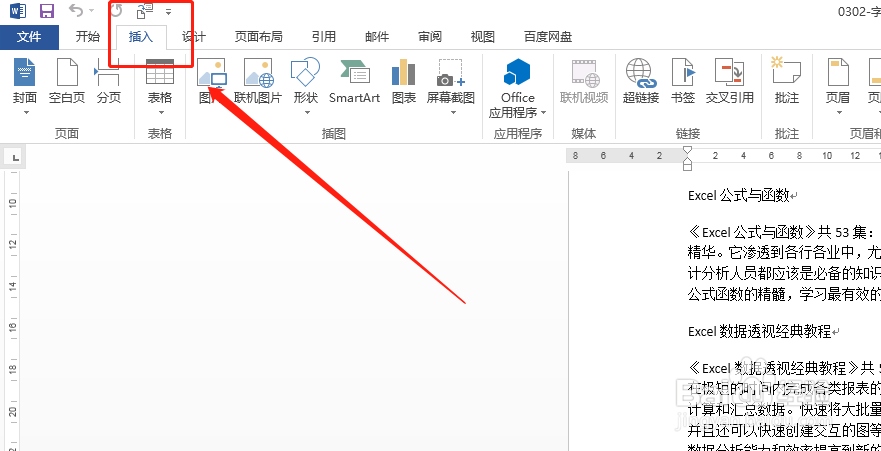Screen dimensions: 881x451
Task: Insert 联机图片 online pictures
Action: point(258,81)
